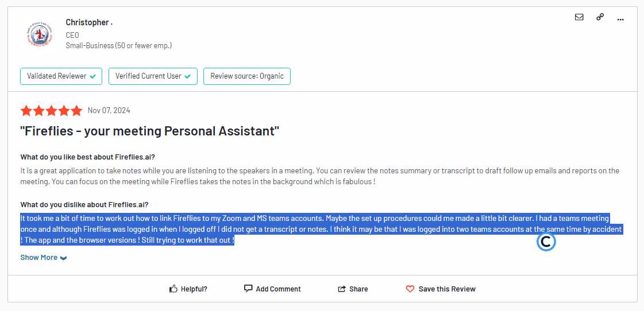Image resolution: width=644 pixels, height=311 pixels.
Task: Open the review title Fireflies Personal Assistant
Action: (150, 131)
